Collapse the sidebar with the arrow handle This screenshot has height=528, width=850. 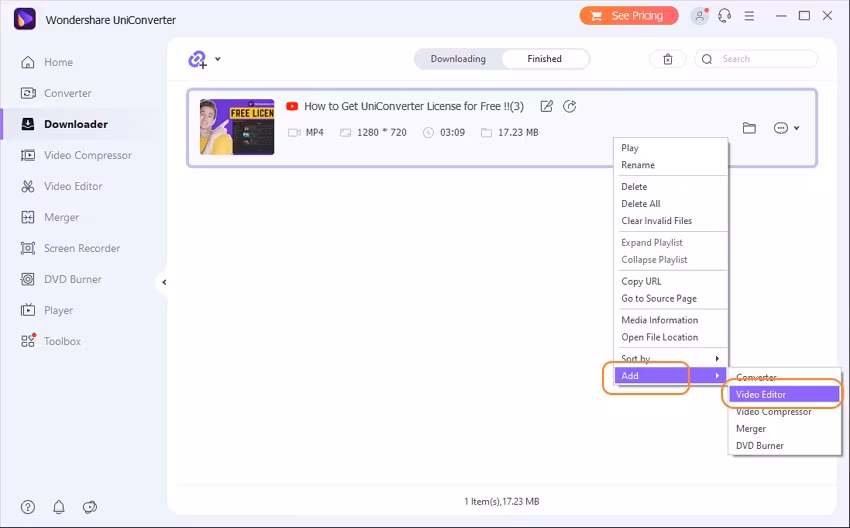coord(164,282)
